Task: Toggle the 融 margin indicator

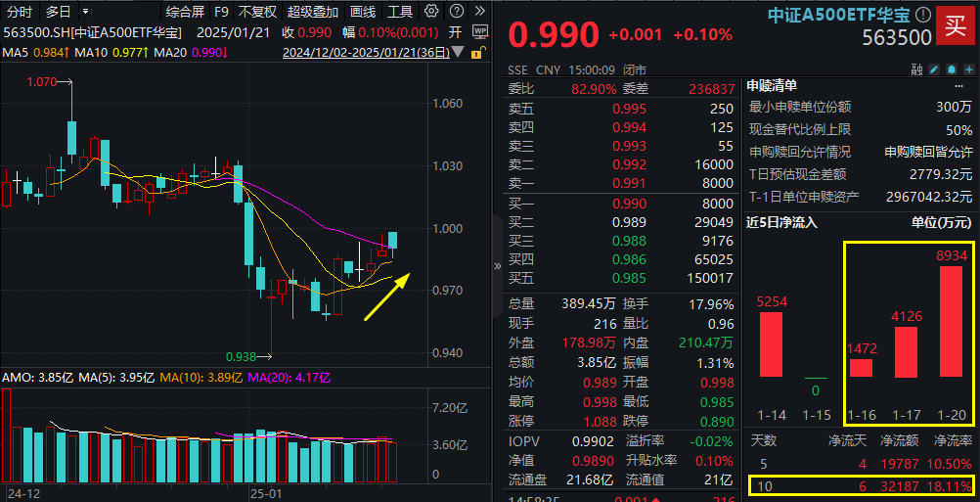Action: click(x=917, y=70)
